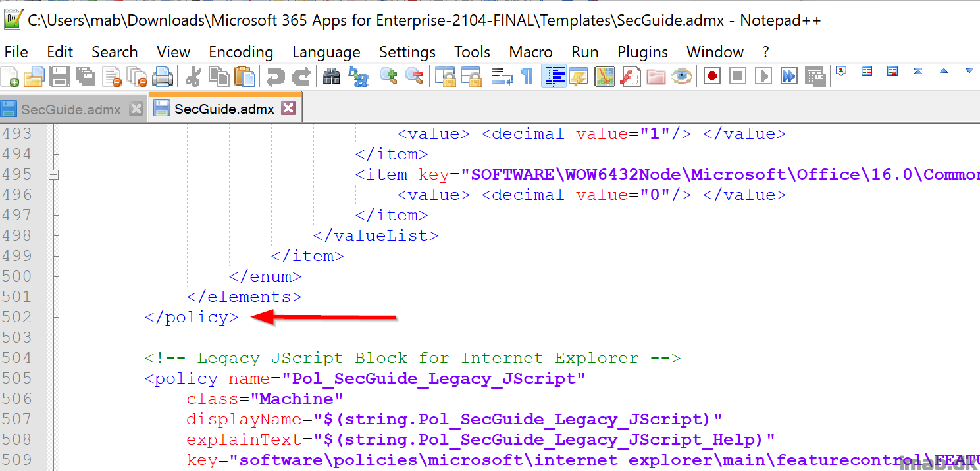The height and width of the screenshot is (471, 980).
Task: Open the question mark help menu
Action: click(x=765, y=52)
